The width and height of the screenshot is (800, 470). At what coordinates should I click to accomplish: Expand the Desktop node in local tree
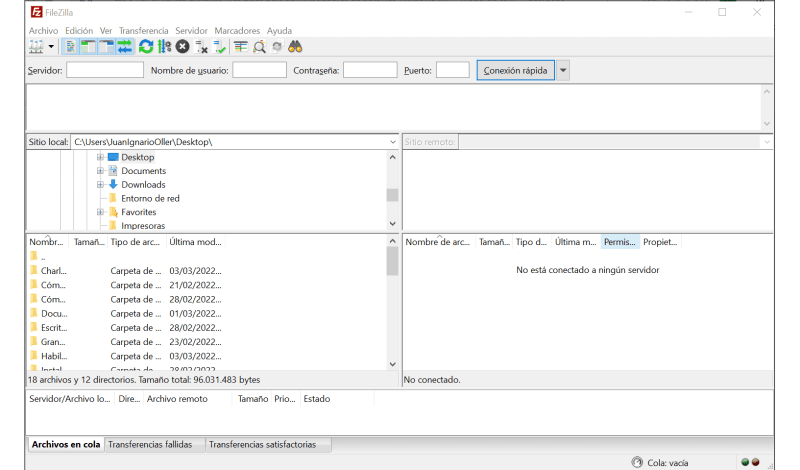[x=100, y=157]
